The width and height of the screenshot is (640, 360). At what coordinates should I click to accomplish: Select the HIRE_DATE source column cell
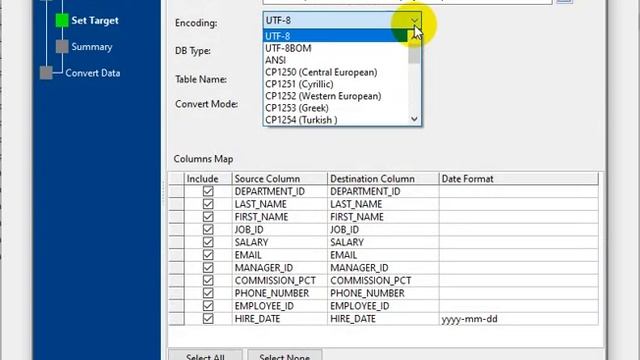[280, 318]
